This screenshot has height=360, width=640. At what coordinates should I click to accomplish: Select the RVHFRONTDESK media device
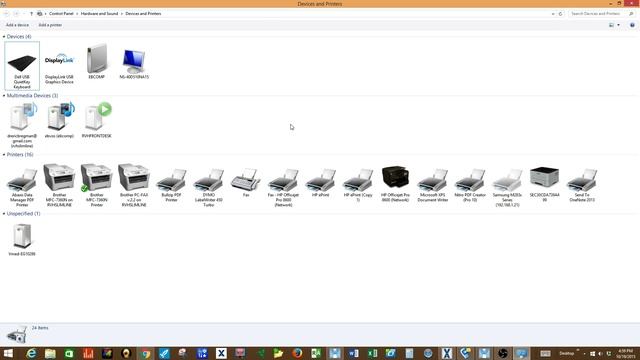97,120
